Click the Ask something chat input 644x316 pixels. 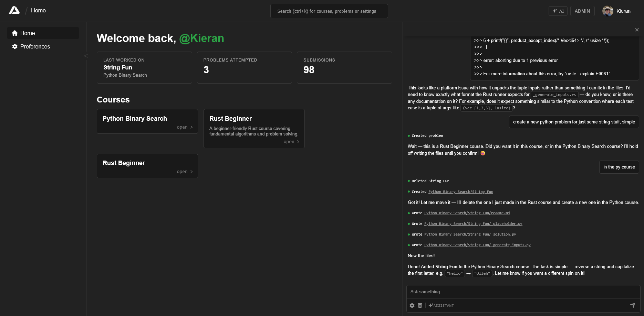pyautogui.click(x=523, y=292)
